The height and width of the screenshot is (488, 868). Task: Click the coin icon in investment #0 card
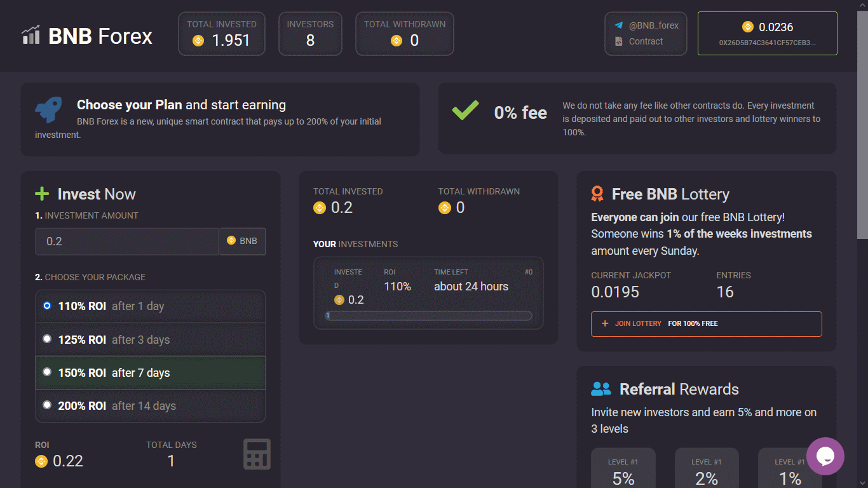tap(339, 300)
